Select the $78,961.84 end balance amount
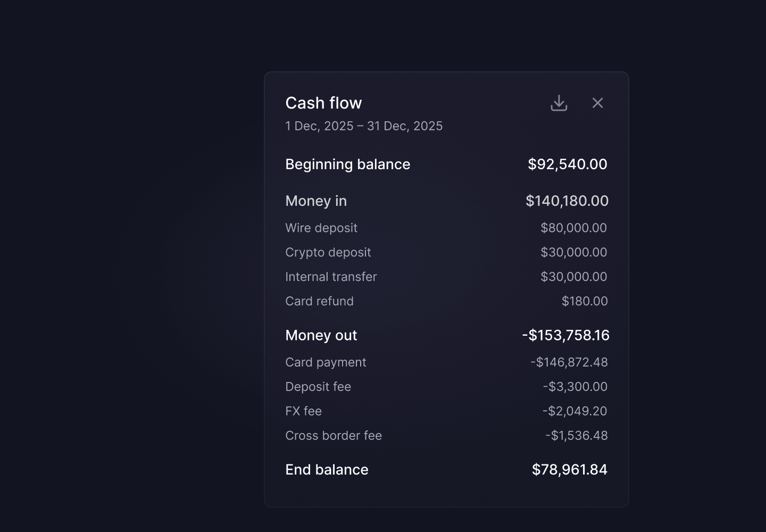Image resolution: width=766 pixels, height=532 pixels. (569, 470)
